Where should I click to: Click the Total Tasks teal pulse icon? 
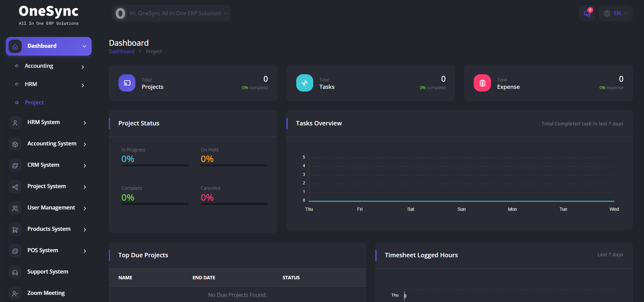click(305, 83)
